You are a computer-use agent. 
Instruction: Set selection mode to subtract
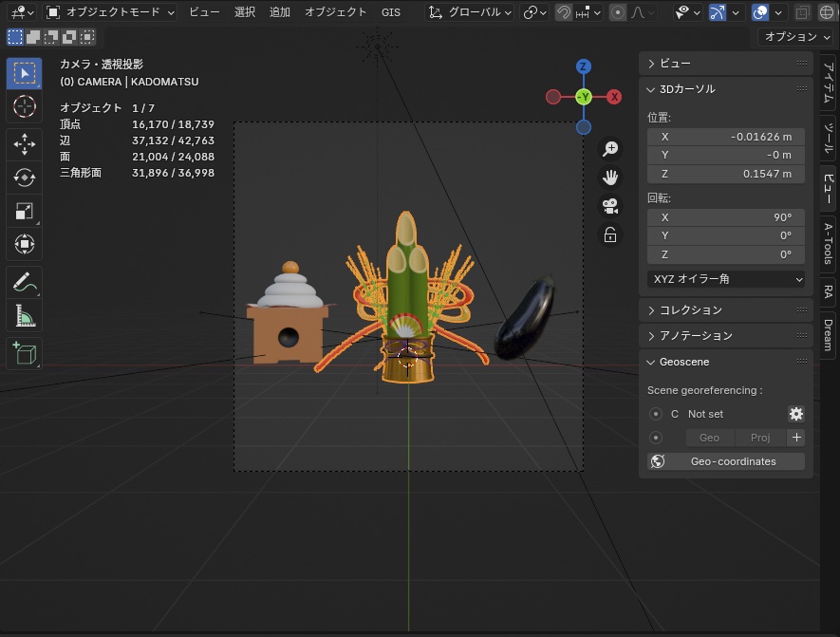coord(51,37)
